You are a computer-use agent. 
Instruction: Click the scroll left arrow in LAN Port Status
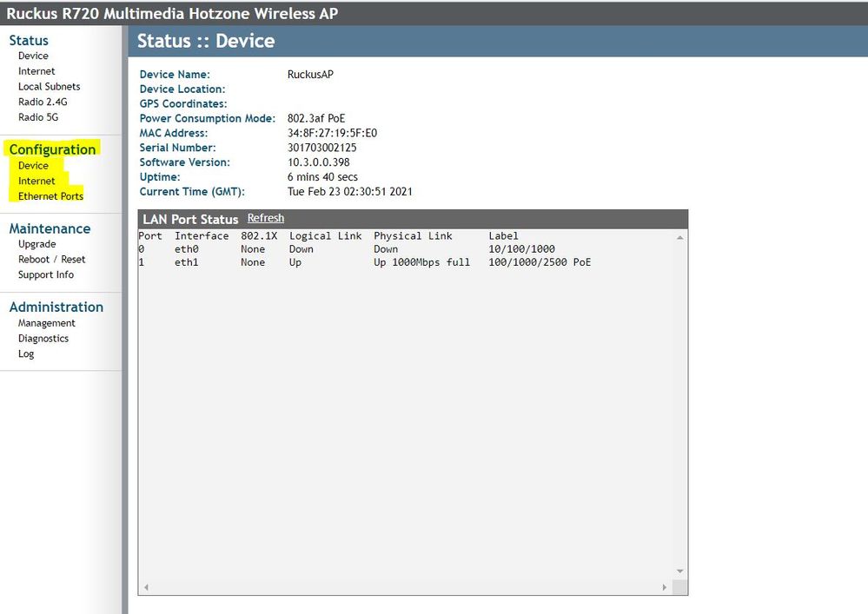coord(146,588)
